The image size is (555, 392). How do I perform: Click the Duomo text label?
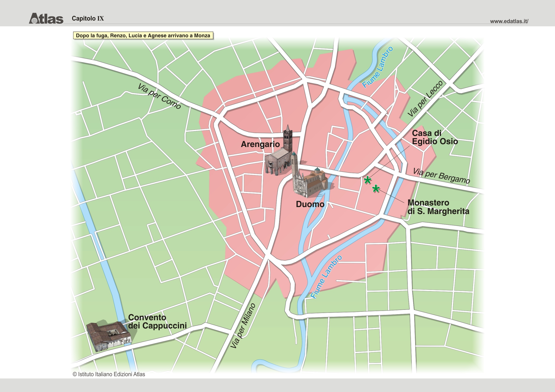point(310,204)
